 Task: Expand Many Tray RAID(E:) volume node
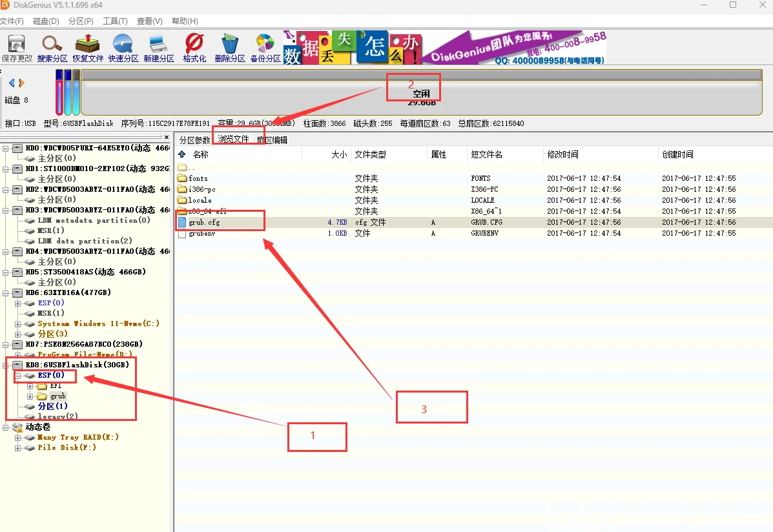coord(17,437)
